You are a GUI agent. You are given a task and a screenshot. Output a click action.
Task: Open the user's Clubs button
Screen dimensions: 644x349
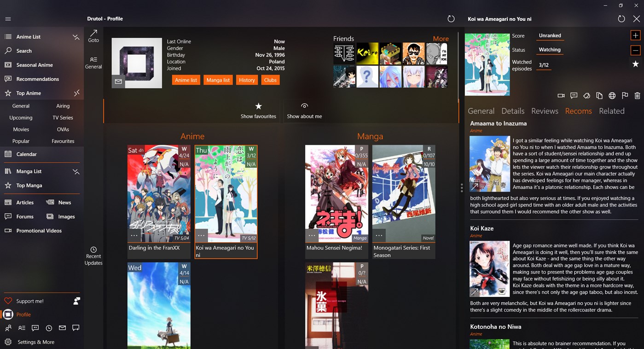(270, 80)
